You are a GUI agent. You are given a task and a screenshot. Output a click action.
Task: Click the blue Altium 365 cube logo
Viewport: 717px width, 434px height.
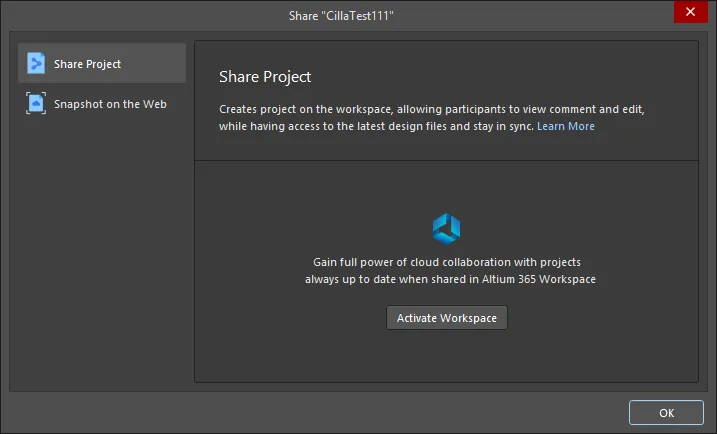[446, 229]
